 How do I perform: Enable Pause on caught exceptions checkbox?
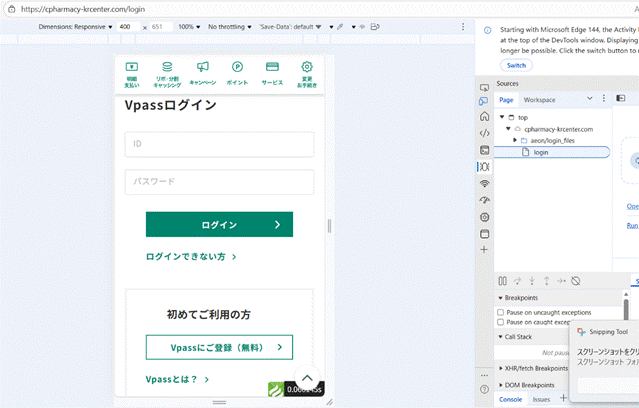[x=501, y=322]
